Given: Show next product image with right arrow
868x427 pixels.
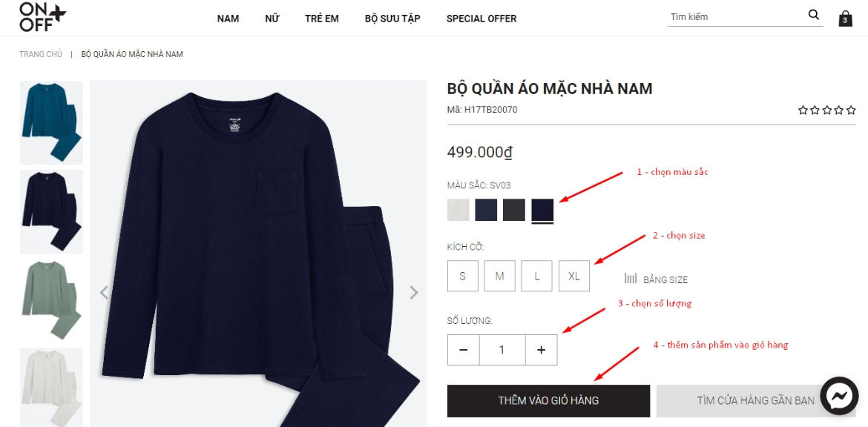Looking at the screenshot, I should click(413, 293).
